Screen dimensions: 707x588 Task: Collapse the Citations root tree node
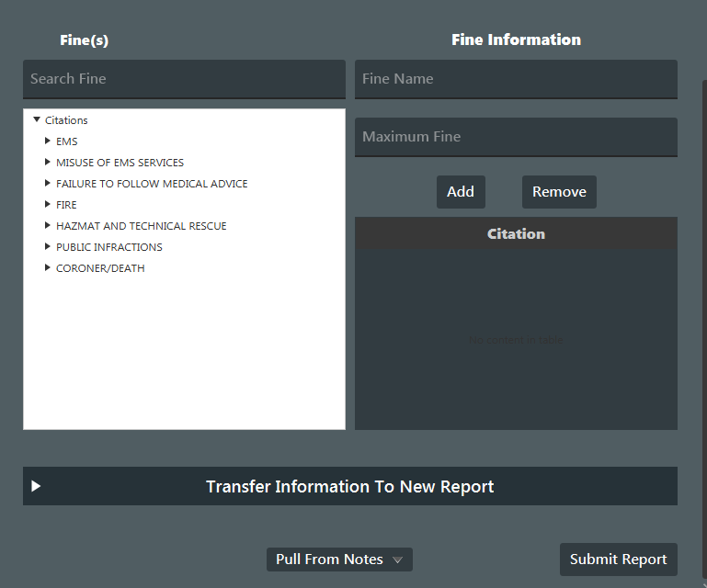[37, 120]
